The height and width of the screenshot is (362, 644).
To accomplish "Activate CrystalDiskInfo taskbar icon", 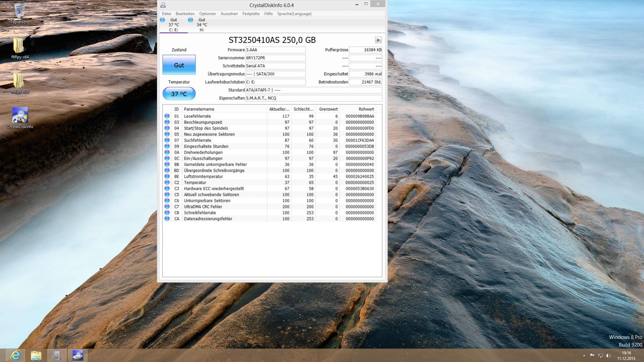I will (x=78, y=355).
